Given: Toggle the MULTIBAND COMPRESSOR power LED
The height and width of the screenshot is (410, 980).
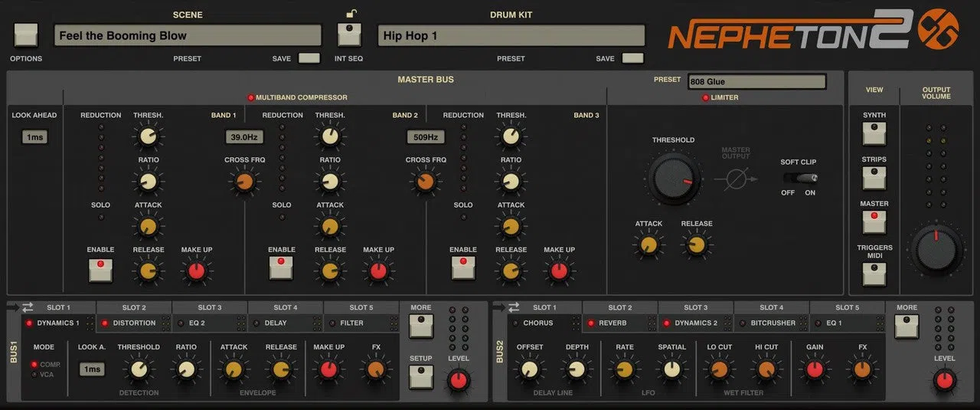Looking at the screenshot, I should 250,97.
